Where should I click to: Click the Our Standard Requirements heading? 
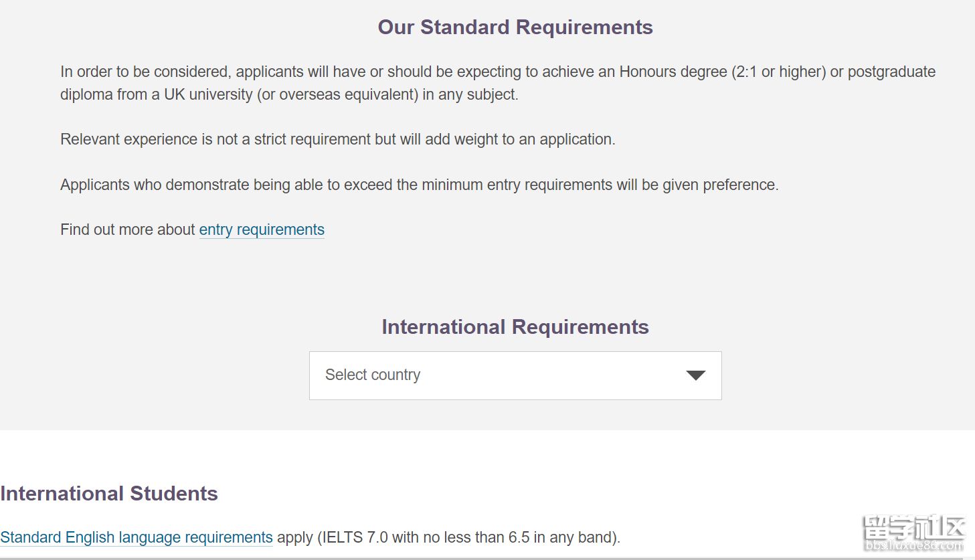click(x=515, y=27)
